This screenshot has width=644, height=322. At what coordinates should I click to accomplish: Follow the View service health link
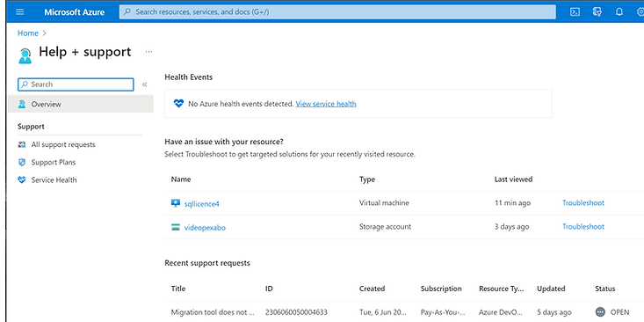click(326, 104)
